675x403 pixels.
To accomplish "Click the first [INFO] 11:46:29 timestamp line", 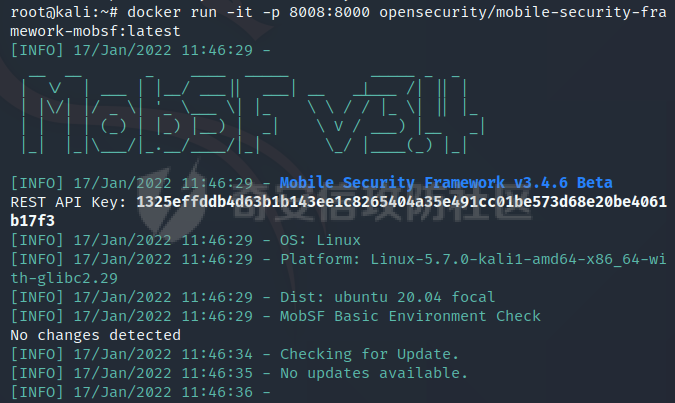I will tap(140, 50).
